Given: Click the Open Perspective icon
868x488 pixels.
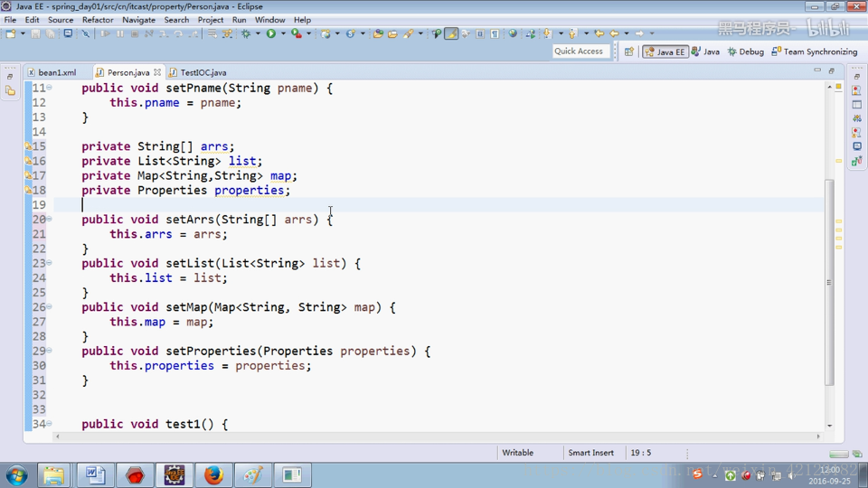Looking at the screenshot, I should [x=629, y=52].
